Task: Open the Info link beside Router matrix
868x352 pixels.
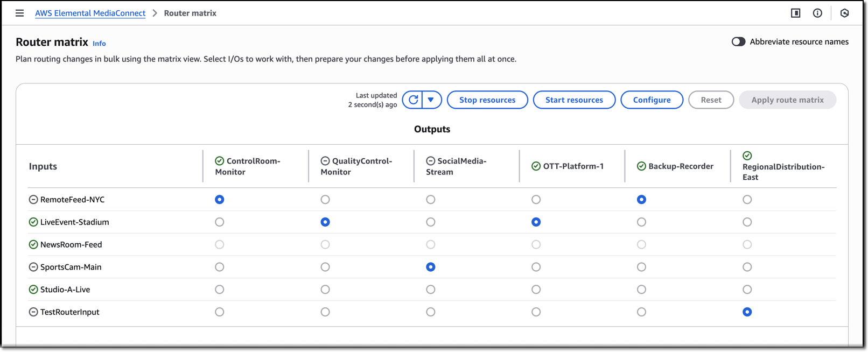Action: point(99,44)
